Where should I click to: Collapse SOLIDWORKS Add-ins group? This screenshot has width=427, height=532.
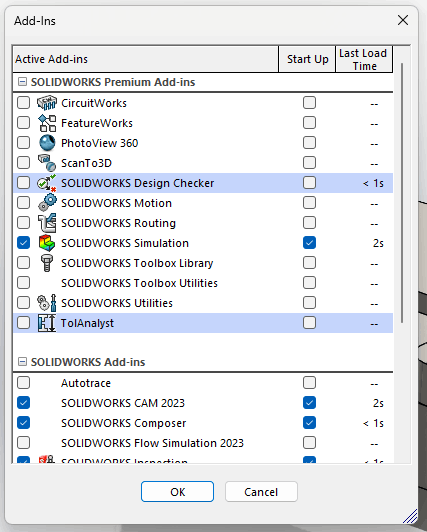22,362
